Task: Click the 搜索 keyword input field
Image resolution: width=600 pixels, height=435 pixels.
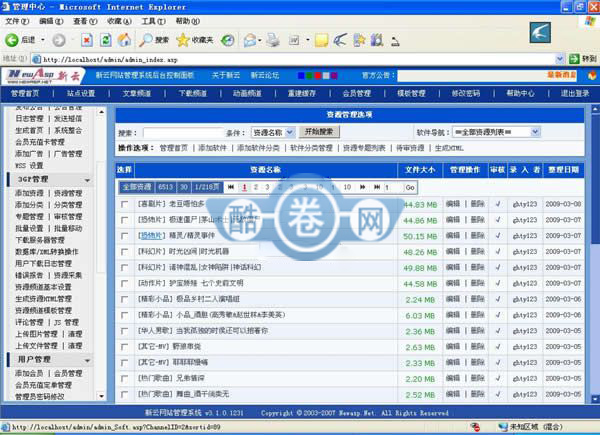Action: pyautogui.click(x=183, y=133)
